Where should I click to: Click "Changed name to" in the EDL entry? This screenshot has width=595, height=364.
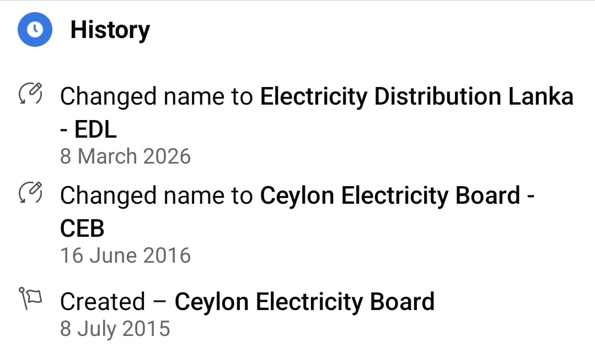tap(156, 97)
